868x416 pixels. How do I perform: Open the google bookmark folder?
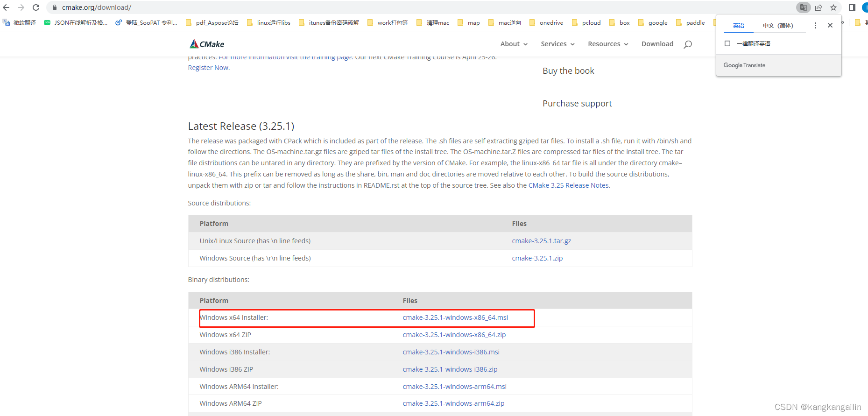(652, 22)
